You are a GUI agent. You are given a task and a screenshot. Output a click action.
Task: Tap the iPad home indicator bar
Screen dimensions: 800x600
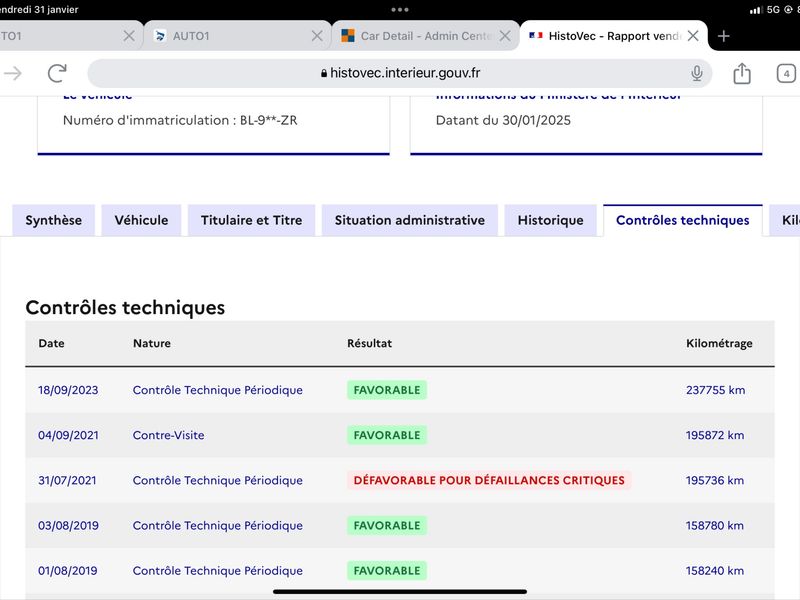[400, 592]
